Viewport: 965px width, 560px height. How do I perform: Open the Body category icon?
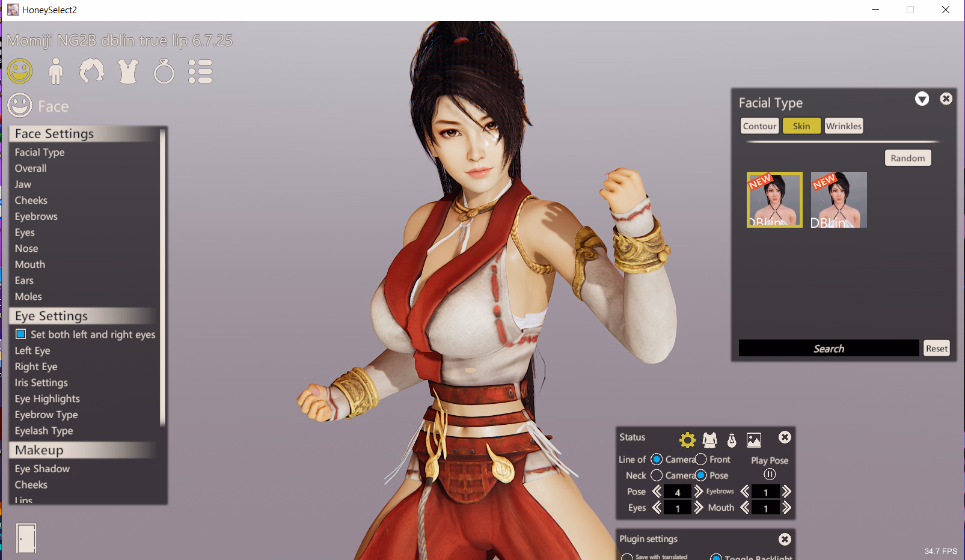coord(56,72)
